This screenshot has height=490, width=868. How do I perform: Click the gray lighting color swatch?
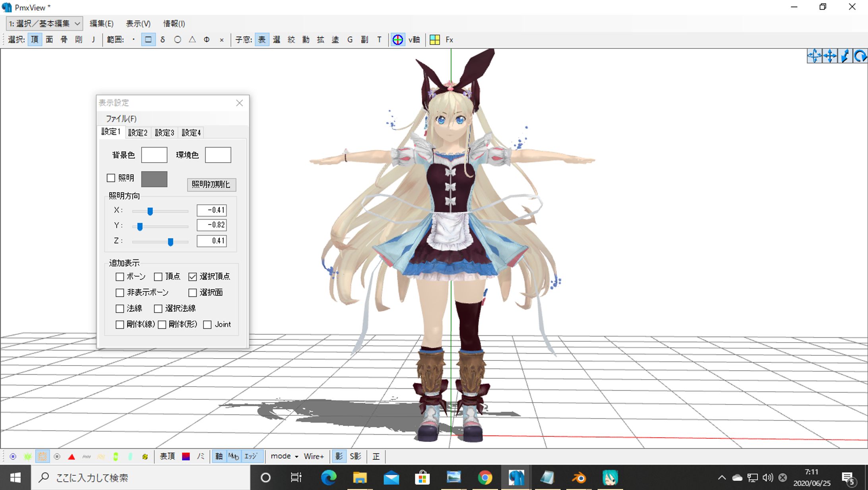154,179
